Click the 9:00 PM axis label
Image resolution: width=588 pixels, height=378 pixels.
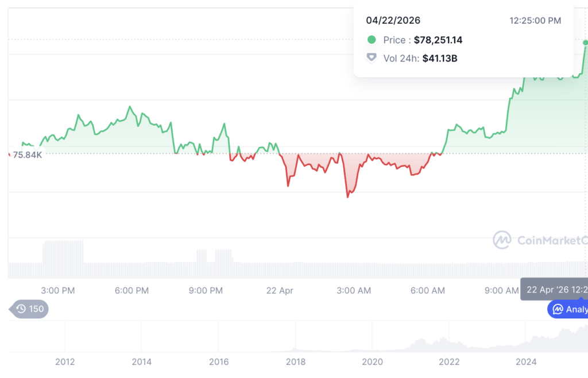(206, 291)
